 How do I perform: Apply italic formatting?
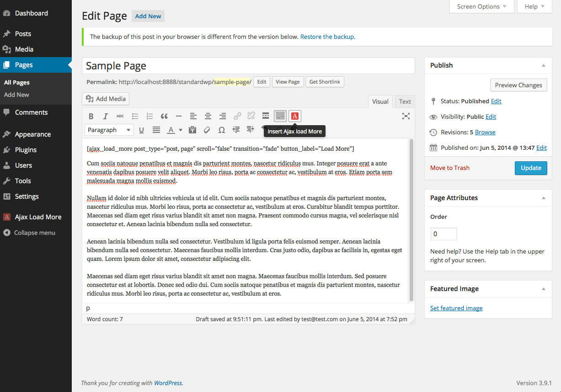pos(106,116)
